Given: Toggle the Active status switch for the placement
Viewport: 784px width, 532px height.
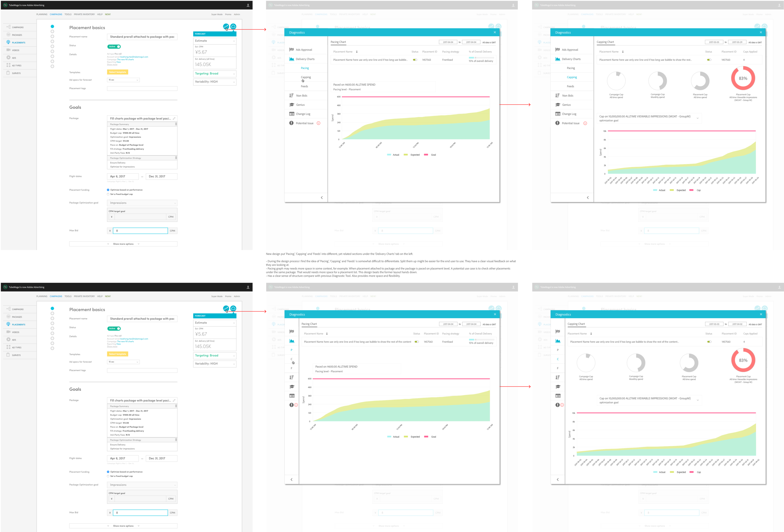Looking at the screenshot, I should [114, 46].
